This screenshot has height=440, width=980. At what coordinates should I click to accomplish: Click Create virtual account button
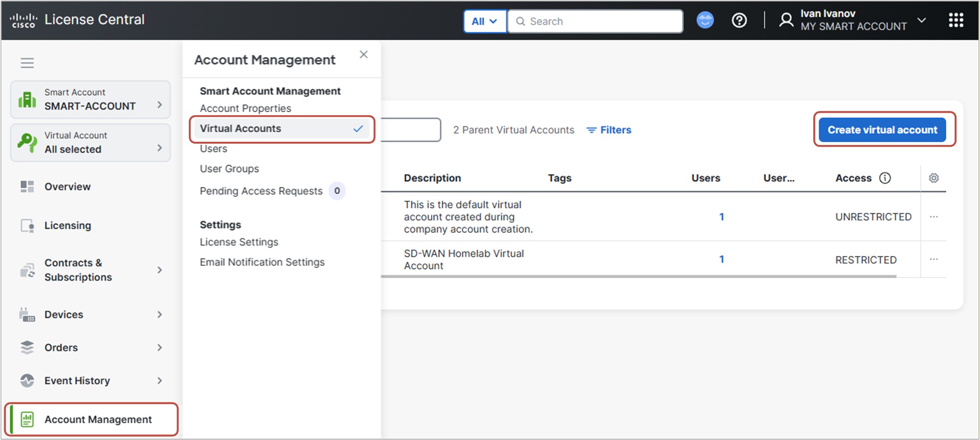(882, 130)
